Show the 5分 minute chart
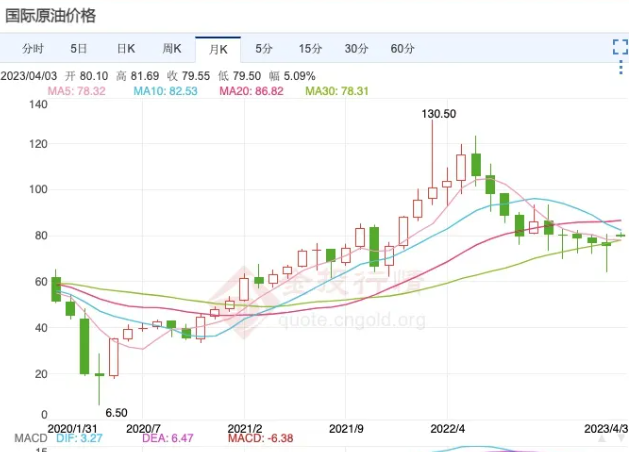This screenshot has width=635, height=452. 264,48
